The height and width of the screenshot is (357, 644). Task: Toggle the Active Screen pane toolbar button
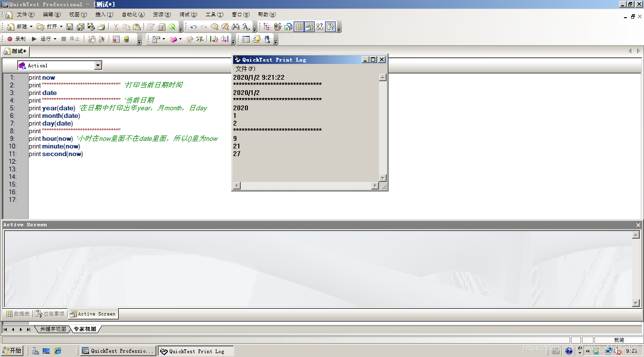coord(309,27)
